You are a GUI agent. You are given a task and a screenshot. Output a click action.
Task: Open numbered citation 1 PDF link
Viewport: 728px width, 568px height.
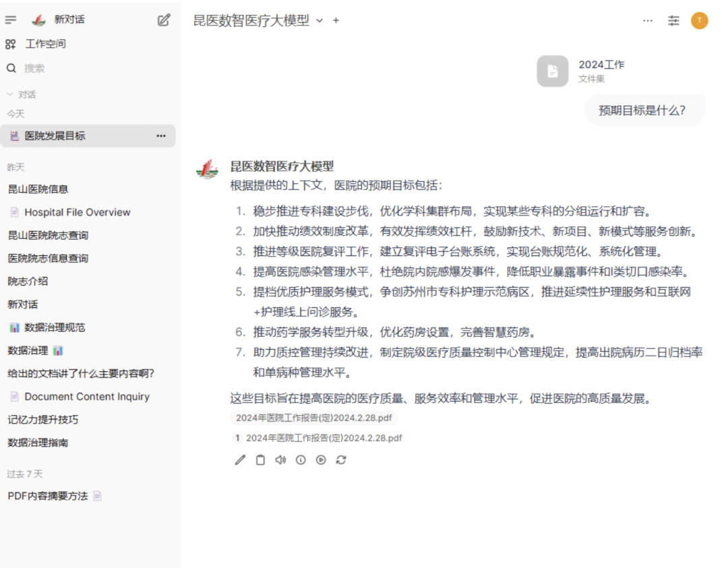click(x=318, y=438)
